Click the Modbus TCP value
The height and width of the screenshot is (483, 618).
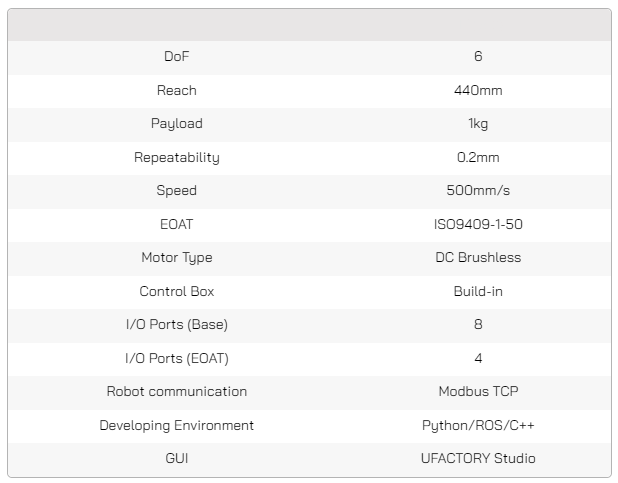(477, 392)
